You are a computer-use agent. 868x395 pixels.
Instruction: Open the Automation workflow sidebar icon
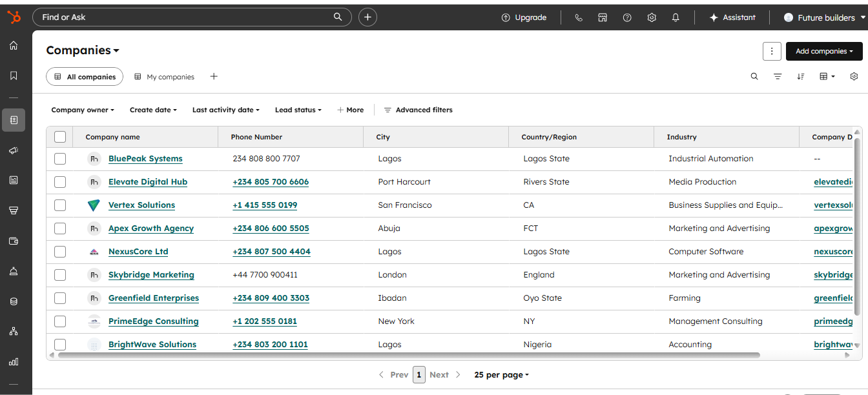pos(14,331)
